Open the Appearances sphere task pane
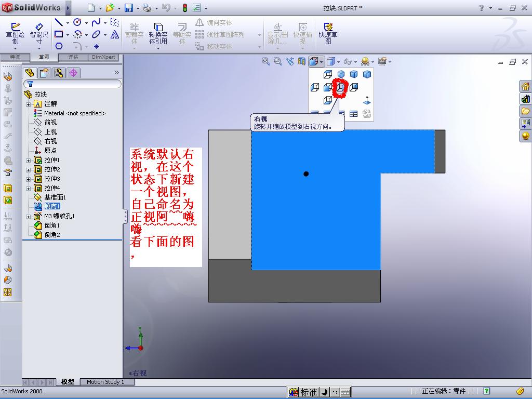This screenshot has height=399, width=532. coord(526,136)
